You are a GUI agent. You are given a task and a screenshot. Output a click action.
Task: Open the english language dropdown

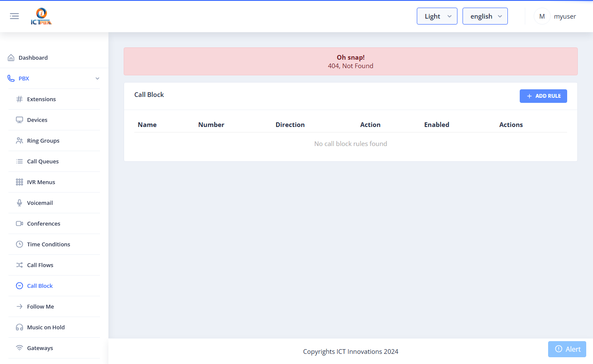pyautogui.click(x=485, y=16)
